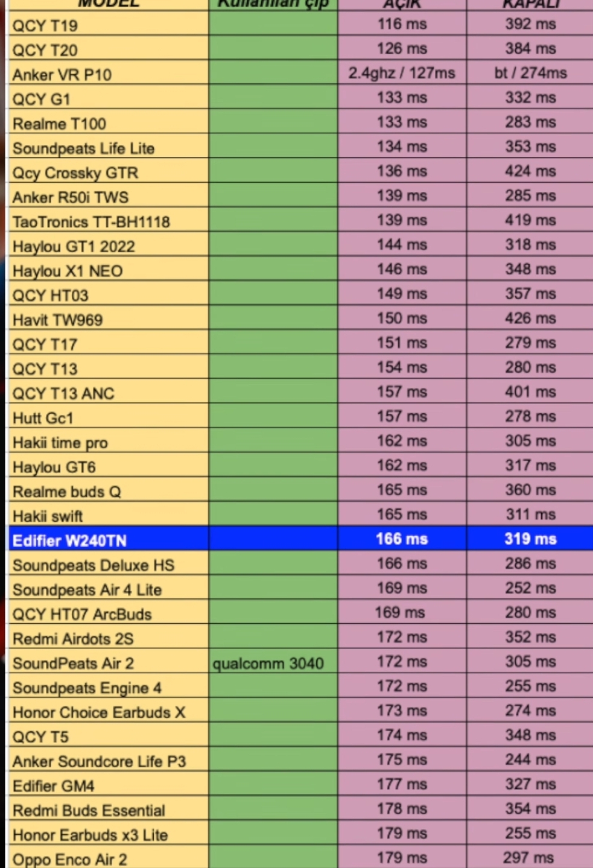Select the 319 ms highlighted value
This screenshot has height=868, width=593.
530,539
